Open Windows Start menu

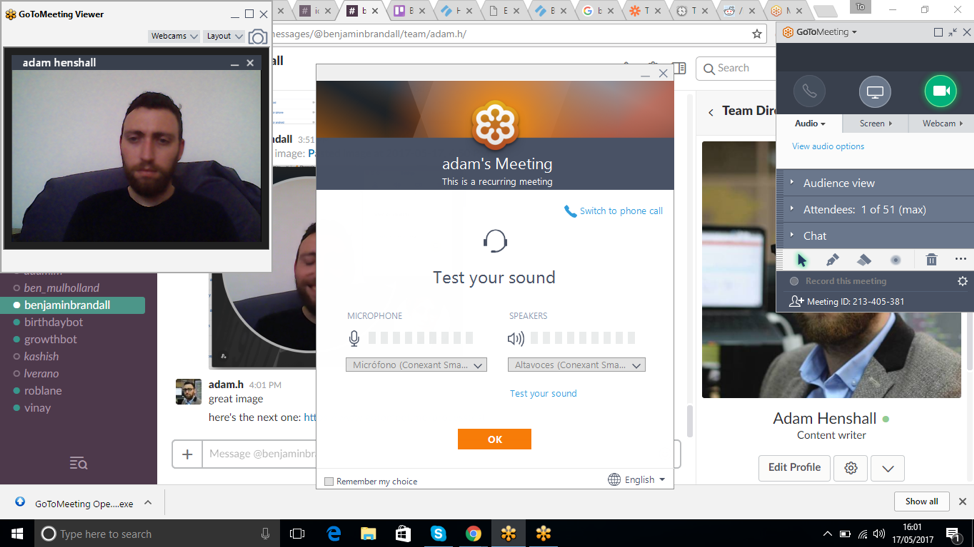17,533
